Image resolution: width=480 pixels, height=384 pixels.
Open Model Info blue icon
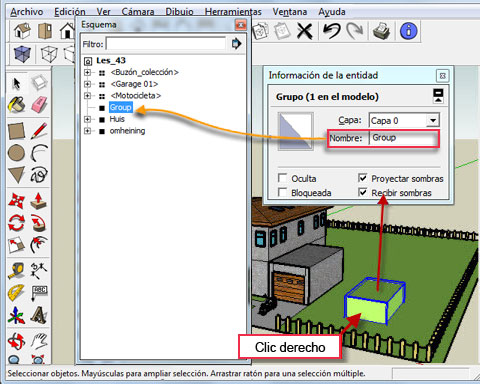coord(409,31)
